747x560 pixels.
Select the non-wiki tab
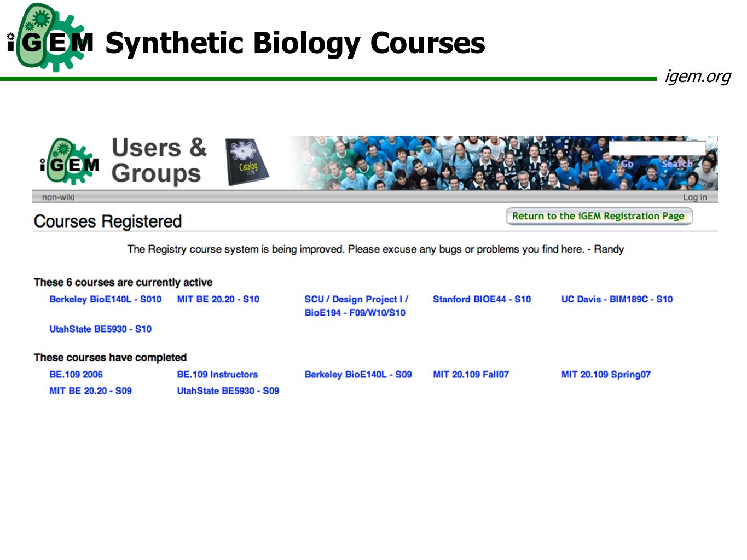(58, 197)
